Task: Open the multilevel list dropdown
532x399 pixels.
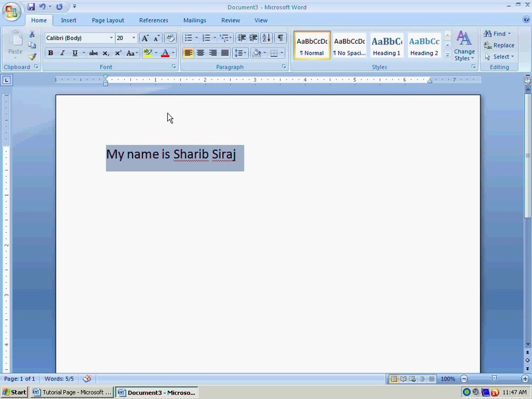Action: 226,38
